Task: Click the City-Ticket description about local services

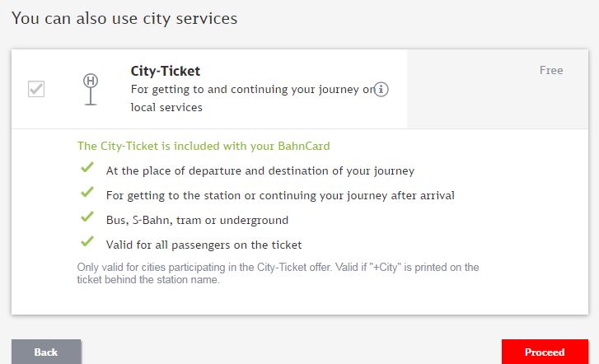Action: click(x=252, y=98)
